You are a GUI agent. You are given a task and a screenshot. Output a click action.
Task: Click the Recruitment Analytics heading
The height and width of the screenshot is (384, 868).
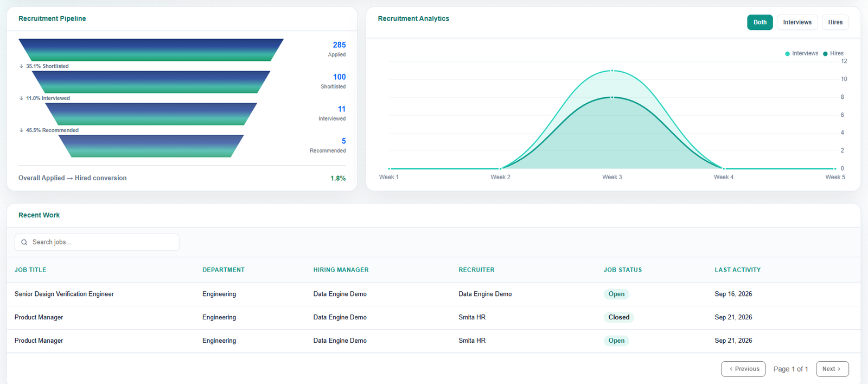[413, 18]
